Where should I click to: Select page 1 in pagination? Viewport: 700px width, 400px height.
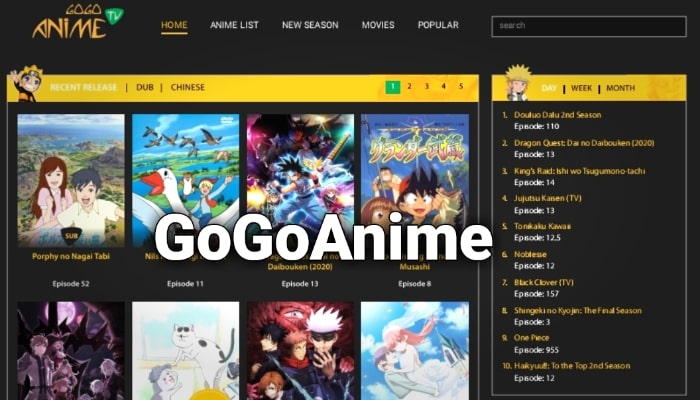coord(393,87)
